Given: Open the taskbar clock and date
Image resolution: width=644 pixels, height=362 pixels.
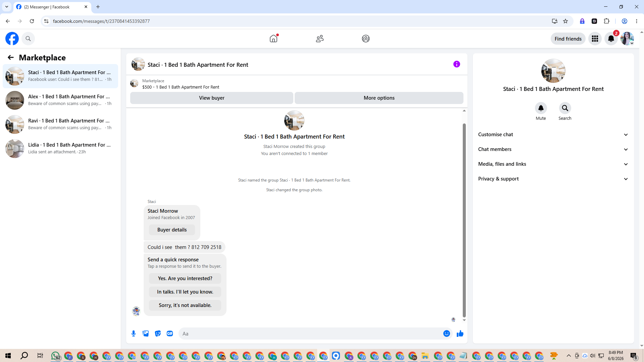Looking at the screenshot, I should pos(615,356).
